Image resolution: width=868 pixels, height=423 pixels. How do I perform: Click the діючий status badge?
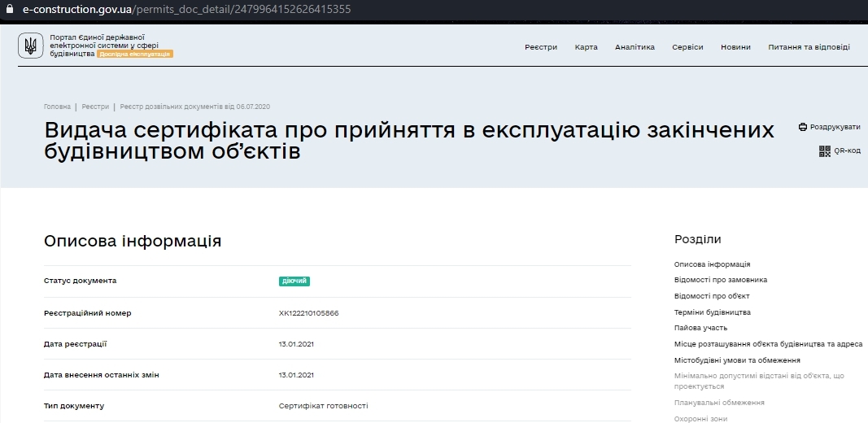(294, 281)
